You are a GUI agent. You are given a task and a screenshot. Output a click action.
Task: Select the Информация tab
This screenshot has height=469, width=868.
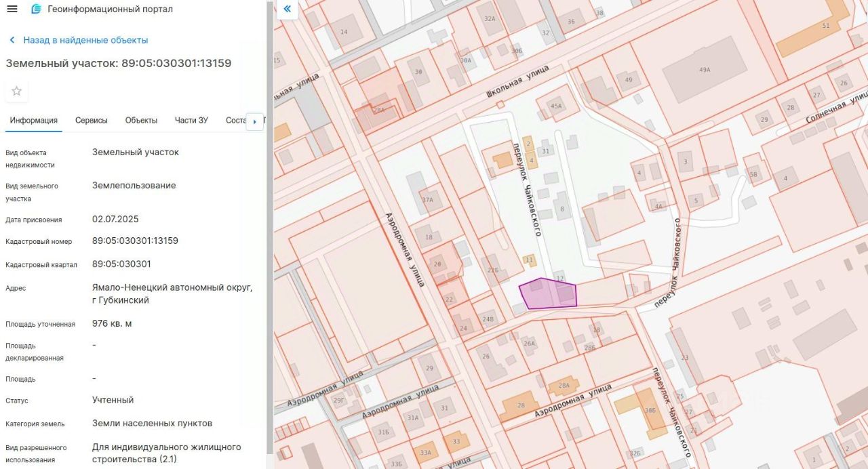[x=34, y=120]
